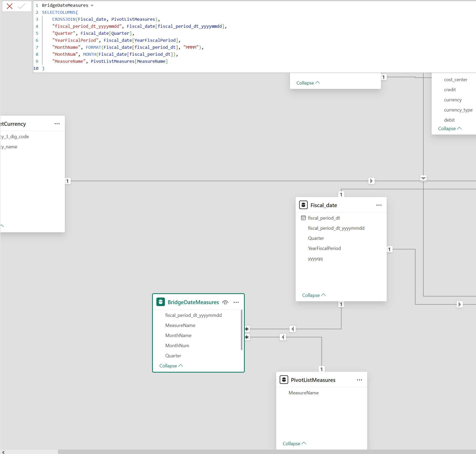Click the filter direction arrow on the Currency relationship line

click(371, 181)
